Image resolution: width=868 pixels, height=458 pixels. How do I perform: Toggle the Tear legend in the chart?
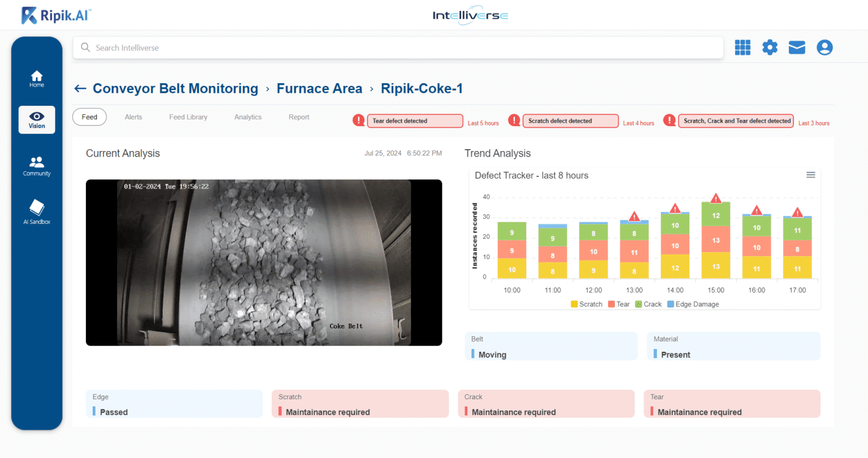(620, 304)
